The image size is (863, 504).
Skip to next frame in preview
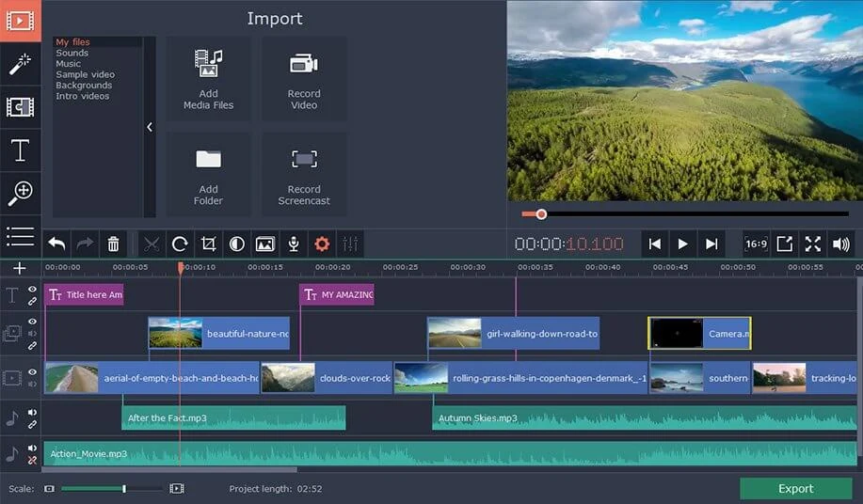coord(711,244)
